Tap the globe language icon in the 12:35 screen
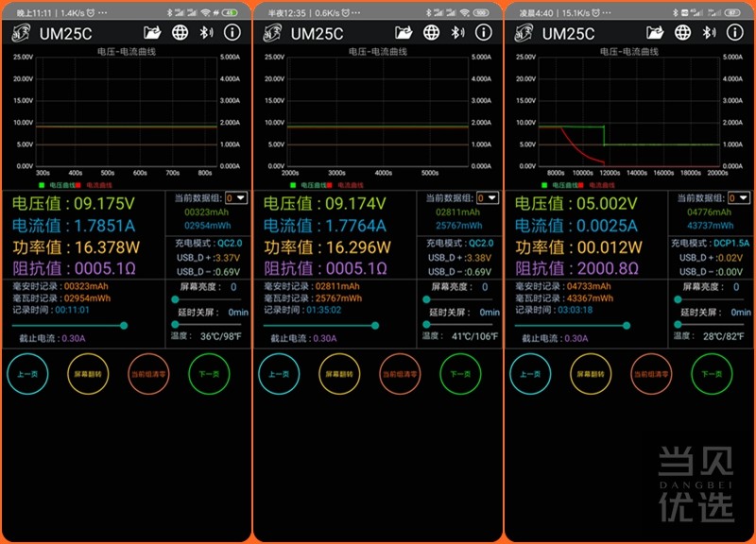 coord(431,33)
